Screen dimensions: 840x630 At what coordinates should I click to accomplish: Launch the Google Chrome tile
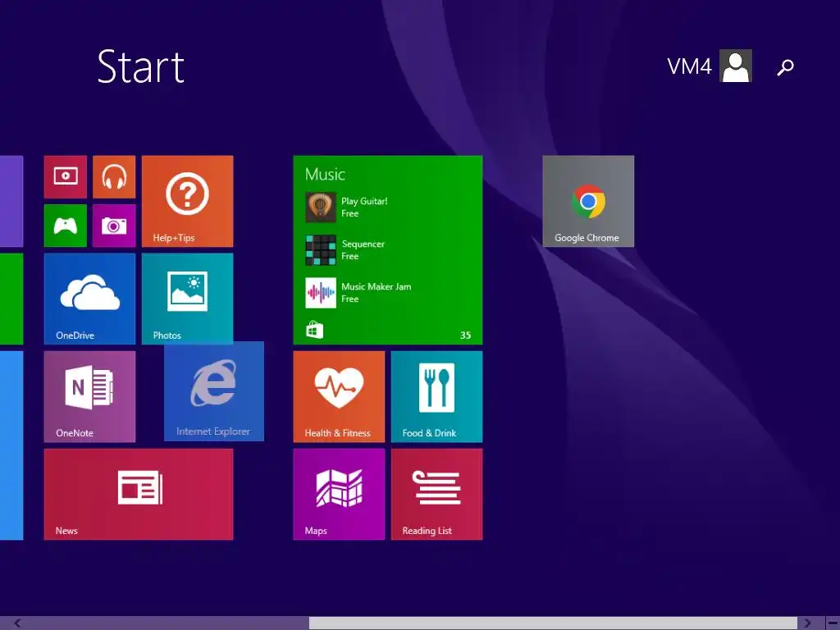[588, 202]
